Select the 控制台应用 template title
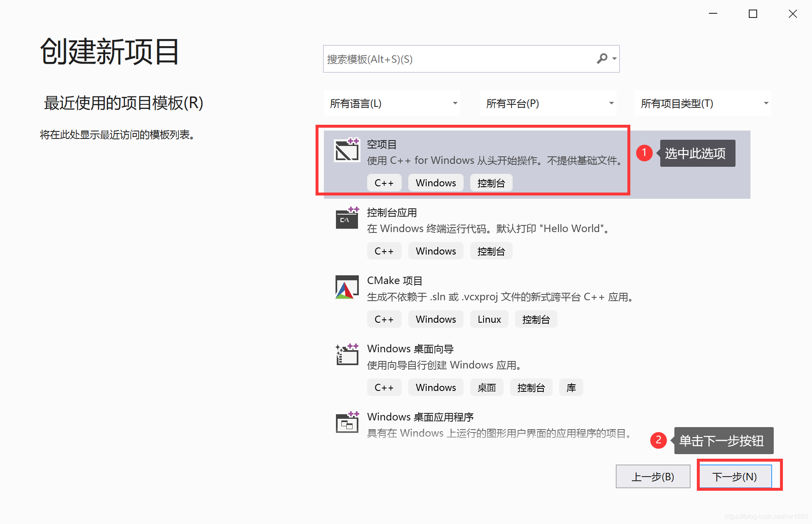812x524 pixels. pyautogui.click(x=392, y=213)
